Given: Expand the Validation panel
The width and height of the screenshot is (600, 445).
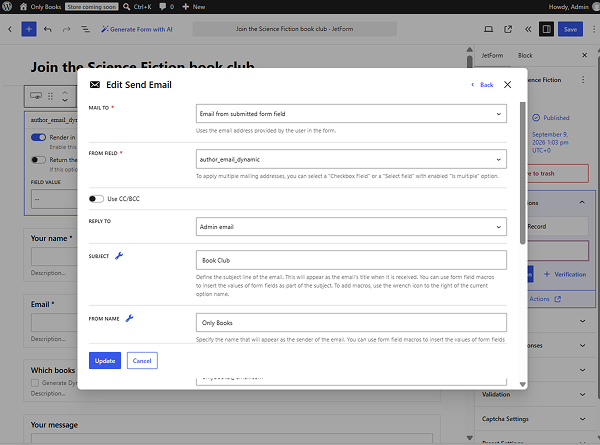Looking at the screenshot, I should click(535, 394).
